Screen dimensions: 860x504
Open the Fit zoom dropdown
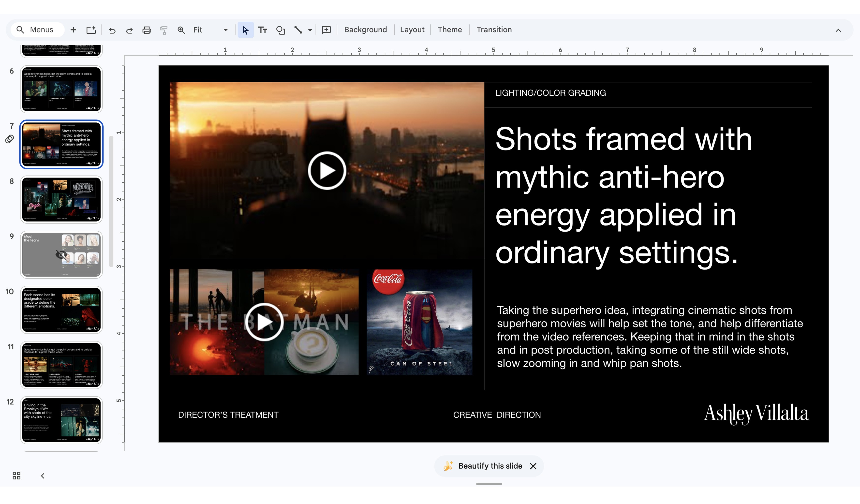pyautogui.click(x=225, y=30)
